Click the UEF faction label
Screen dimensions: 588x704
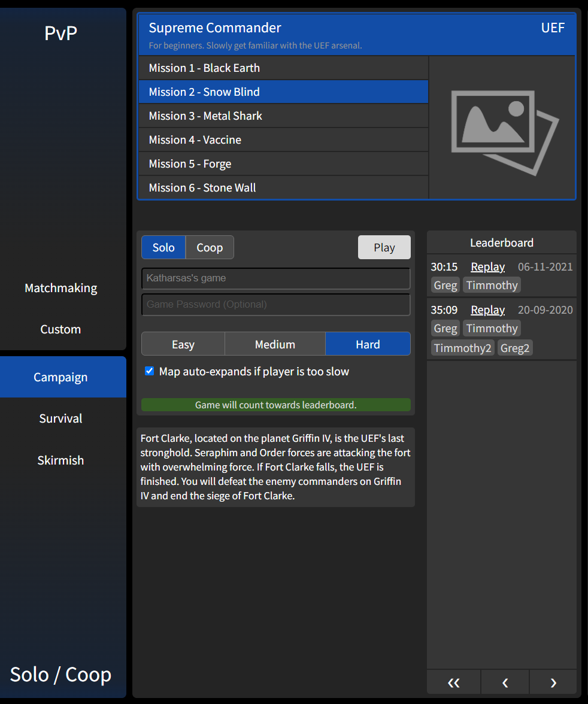coord(553,28)
